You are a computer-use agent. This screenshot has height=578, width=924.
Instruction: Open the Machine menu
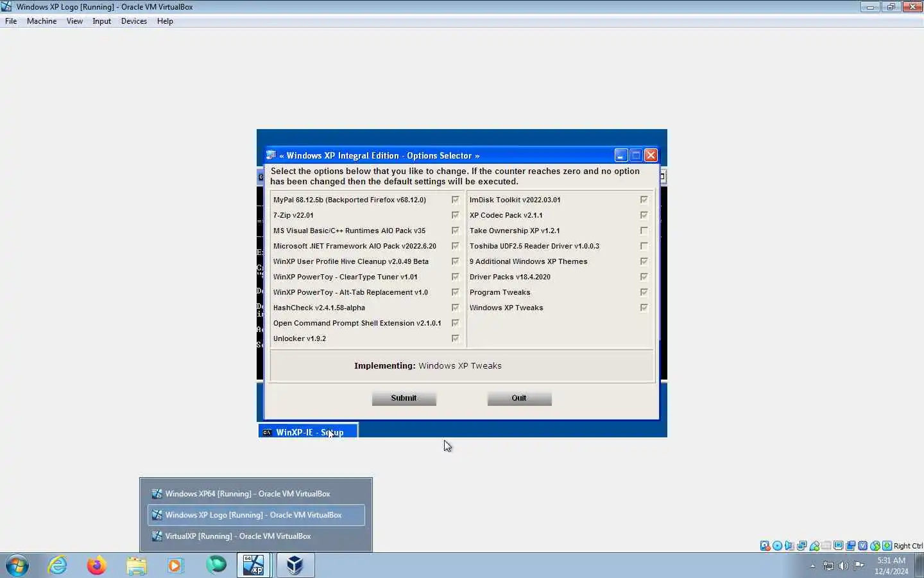pos(42,21)
